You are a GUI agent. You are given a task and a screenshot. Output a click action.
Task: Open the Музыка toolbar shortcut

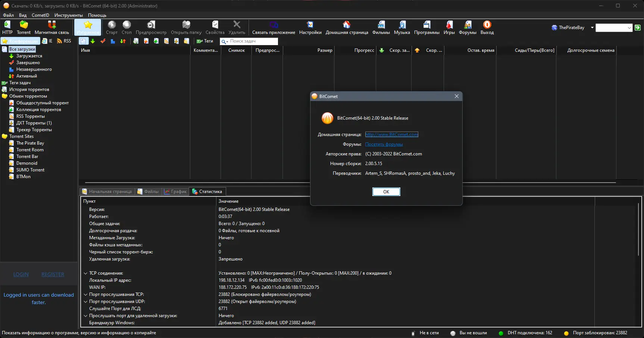(x=402, y=28)
